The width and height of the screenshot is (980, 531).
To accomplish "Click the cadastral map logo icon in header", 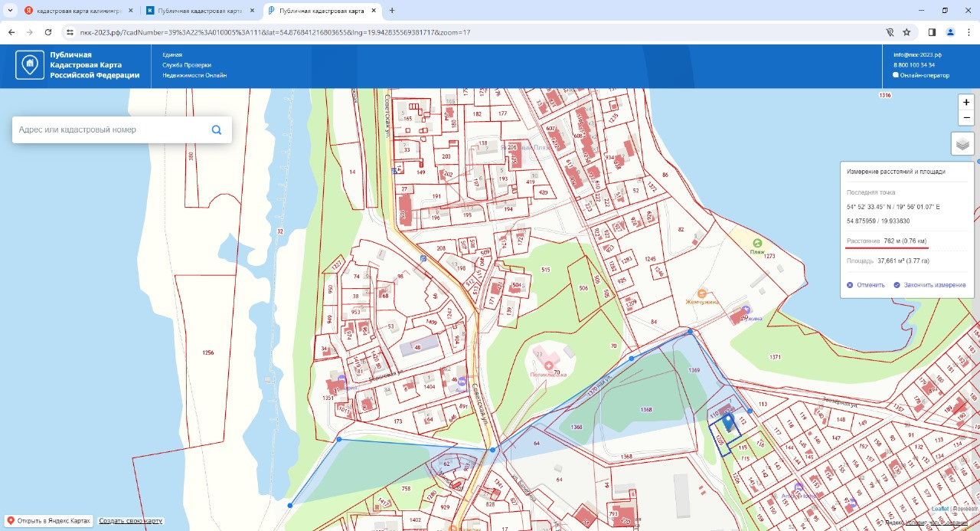I will click(30, 65).
